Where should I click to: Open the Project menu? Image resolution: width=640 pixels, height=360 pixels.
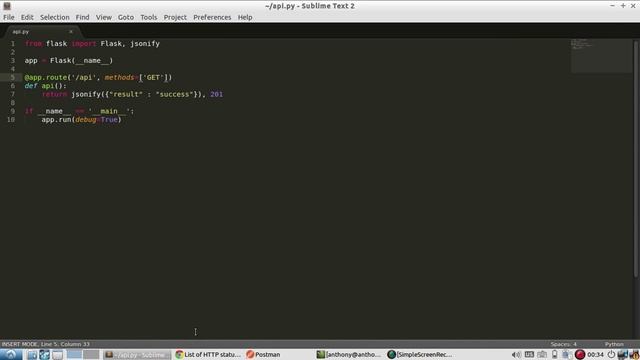tap(175, 17)
